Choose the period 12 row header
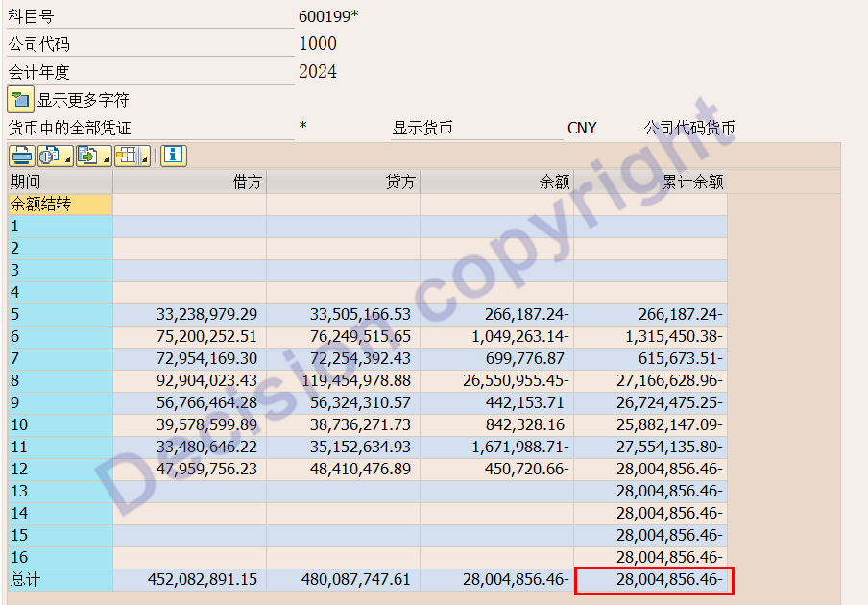 [60, 470]
